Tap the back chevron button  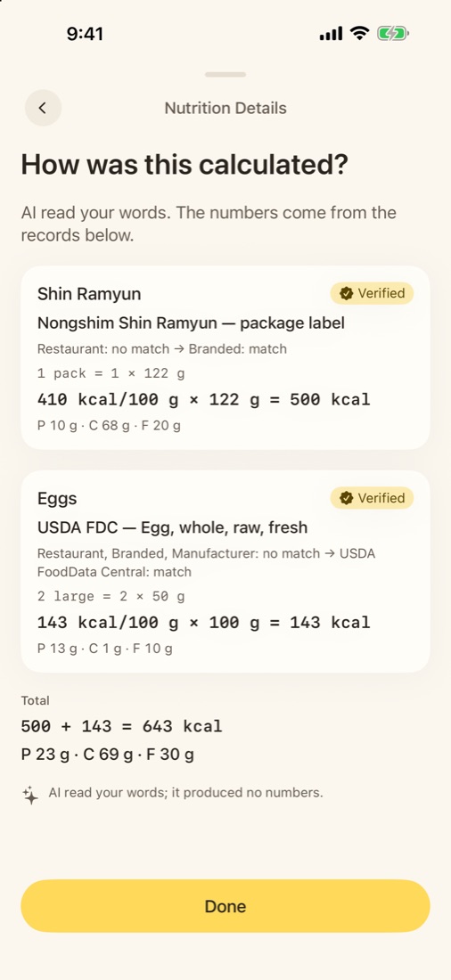pos(43,108)
